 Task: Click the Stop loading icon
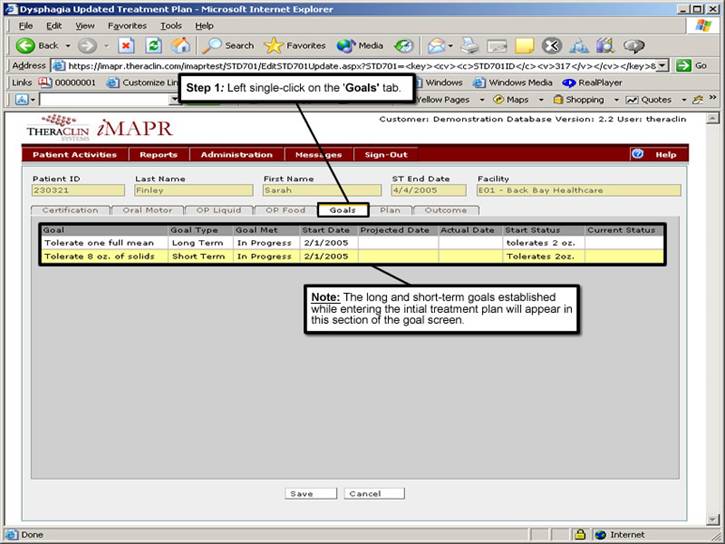point(127,45)
